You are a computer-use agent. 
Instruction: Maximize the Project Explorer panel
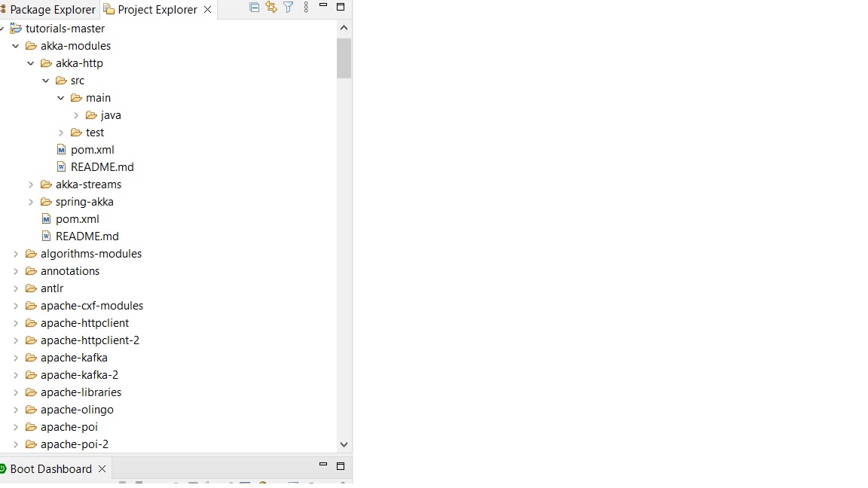[341, 7]
